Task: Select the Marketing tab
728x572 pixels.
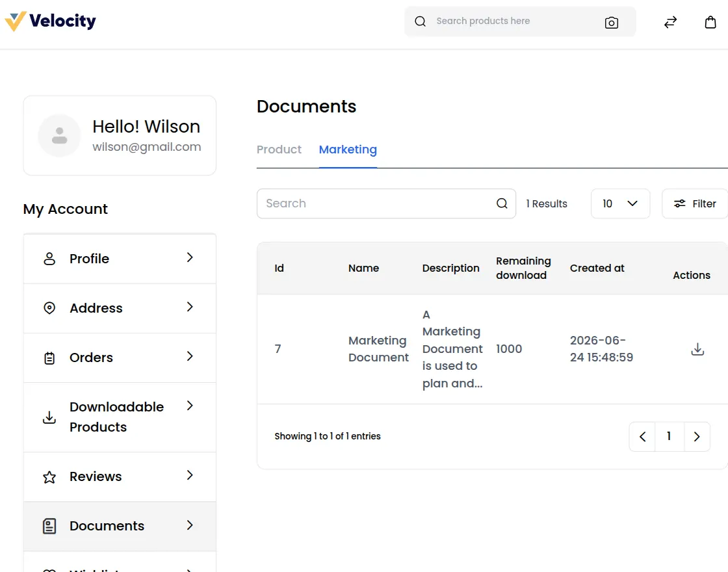Action: (348, 149)
